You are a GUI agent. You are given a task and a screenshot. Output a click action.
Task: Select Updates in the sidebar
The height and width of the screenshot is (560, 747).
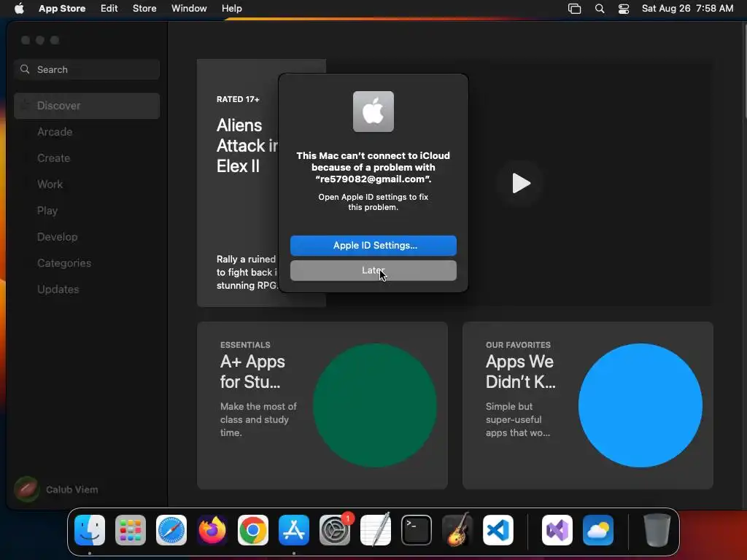(87, 289)
